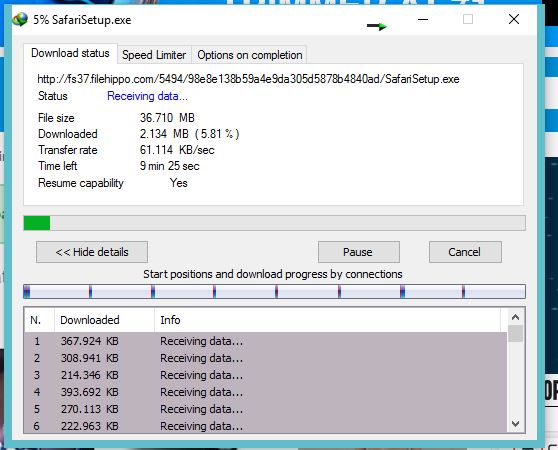Click the filehippo download URL text
558x450 pixels.
click(248, 79)
